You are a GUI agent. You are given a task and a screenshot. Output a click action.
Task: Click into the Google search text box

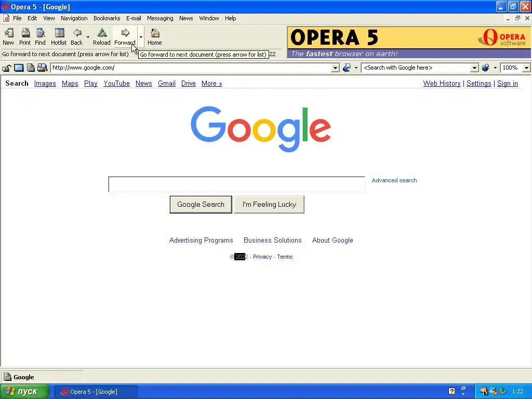236,184
